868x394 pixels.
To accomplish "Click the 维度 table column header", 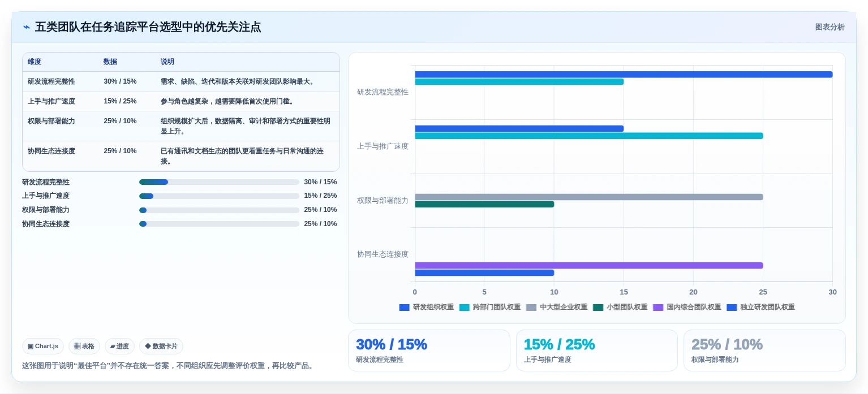I will tap(35, 62).
